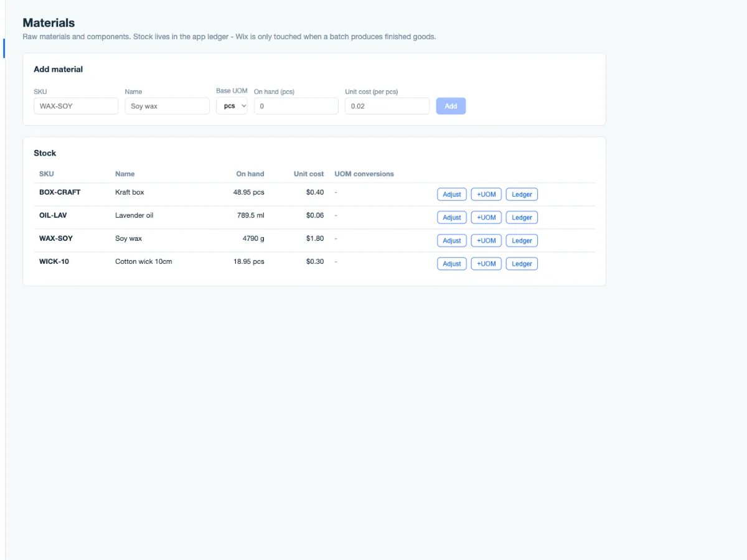
Task: Click the 789.5 ml on-hand value
Action: [x=251, y=215]
